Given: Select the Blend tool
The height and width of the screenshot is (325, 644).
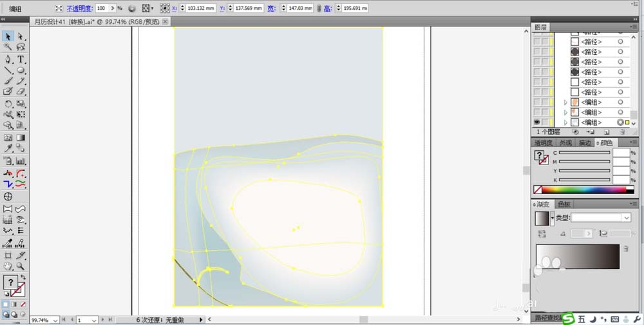Looking at the screenshot, I should point(21,148).
